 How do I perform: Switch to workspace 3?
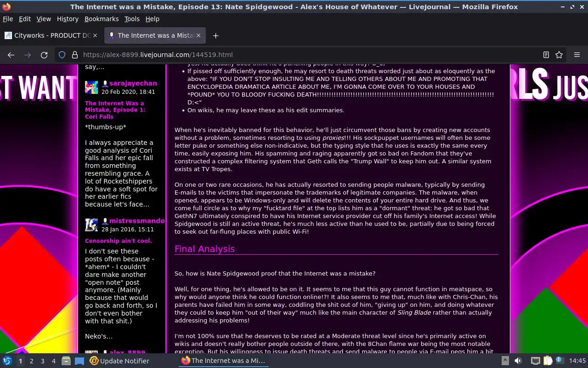pyautogui.click(x=42, y=361)
